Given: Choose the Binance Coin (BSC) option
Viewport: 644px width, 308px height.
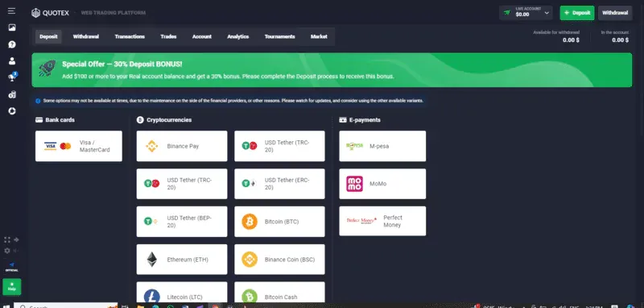Looking at the screenshot, I should click(x=279, y=260).
